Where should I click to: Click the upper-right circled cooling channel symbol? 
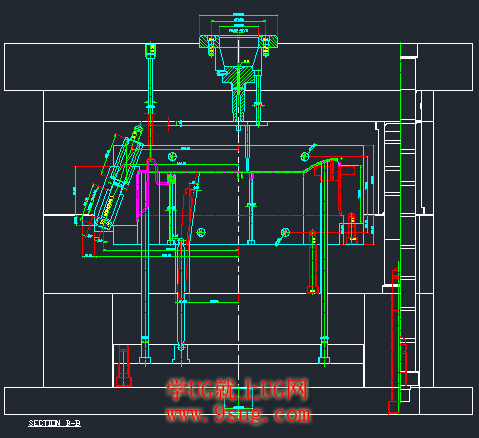click(x=305, y=156)
